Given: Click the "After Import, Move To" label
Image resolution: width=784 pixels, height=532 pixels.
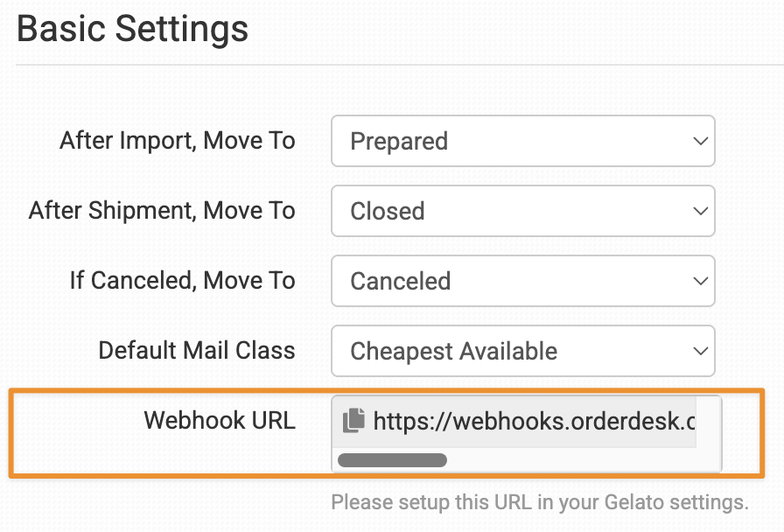Looking at the screenshot, I should pos(178,141).
